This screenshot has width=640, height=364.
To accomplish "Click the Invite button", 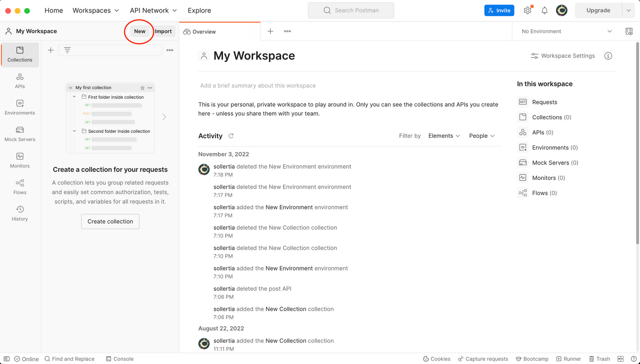I will click(x=499, y=10).
